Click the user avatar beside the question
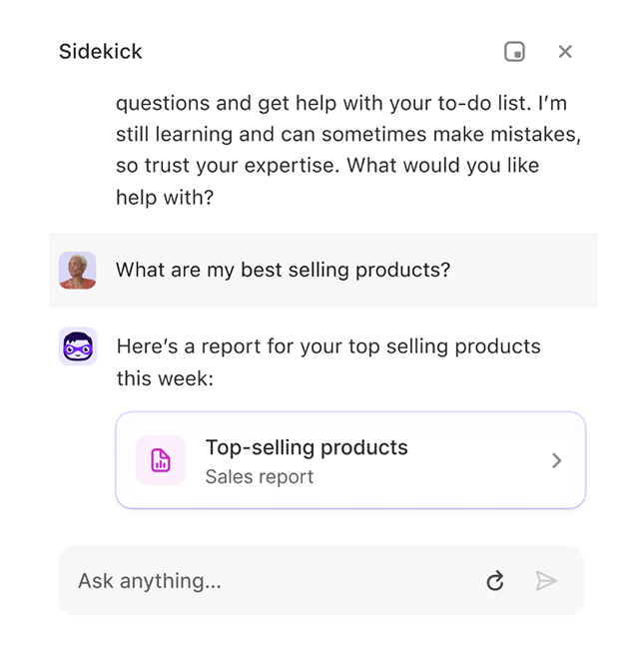This screenshot has width=644, height=647. (77, 271)
